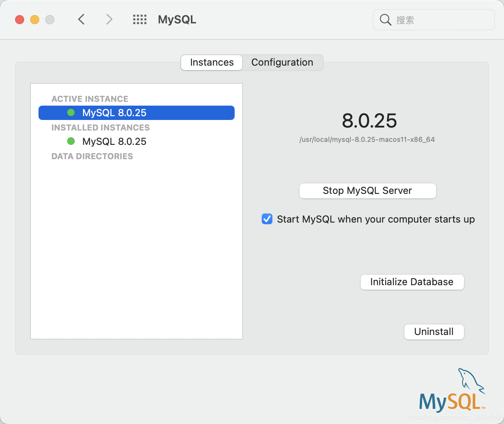Viewport: 504px width, 424px height.
Task: Disable Start MySQL when your computer starts up
Action: coord(267,219)
